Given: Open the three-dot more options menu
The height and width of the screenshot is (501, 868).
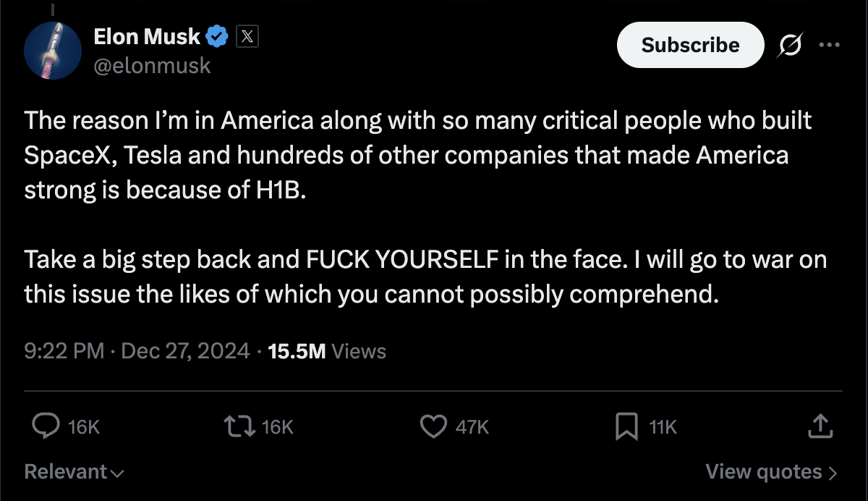Looking at the screenshot, I should click(828, 44).
